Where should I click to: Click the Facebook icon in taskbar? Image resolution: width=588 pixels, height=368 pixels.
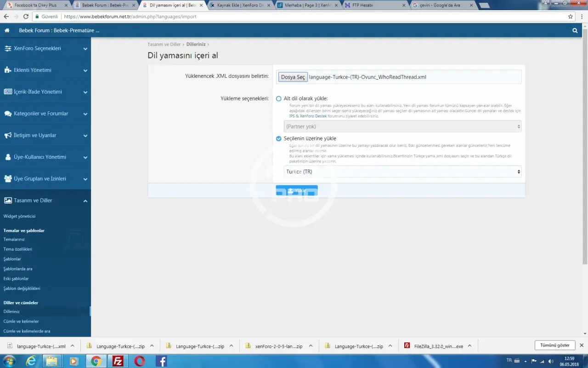coord(161,361)
